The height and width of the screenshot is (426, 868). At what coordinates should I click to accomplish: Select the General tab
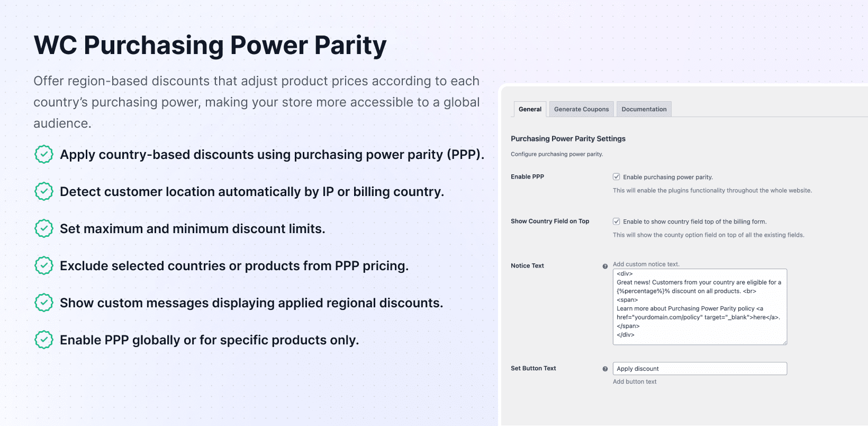coord(530,109)
